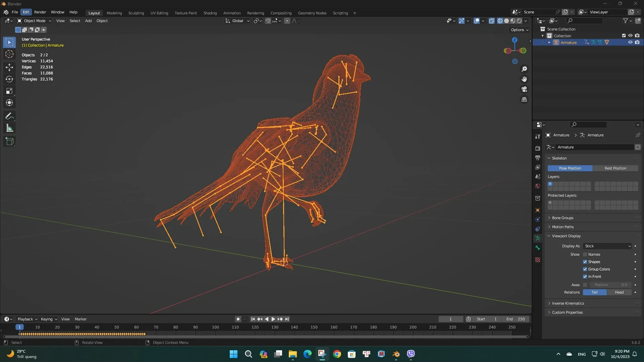Enable the Names checkbox

(x=585, y=254)
